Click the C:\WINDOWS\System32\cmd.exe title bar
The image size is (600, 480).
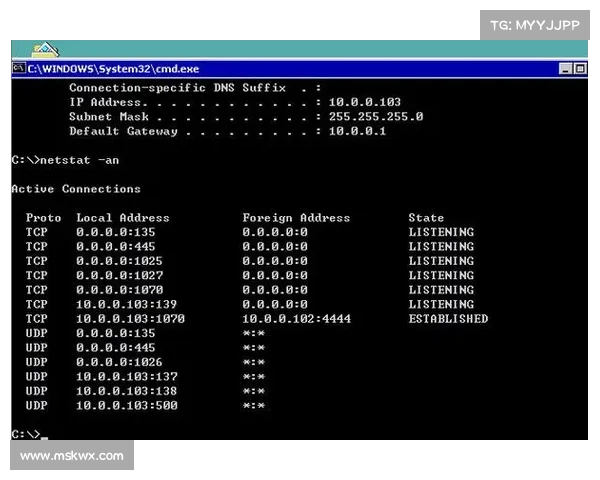(x=300, y=69)
